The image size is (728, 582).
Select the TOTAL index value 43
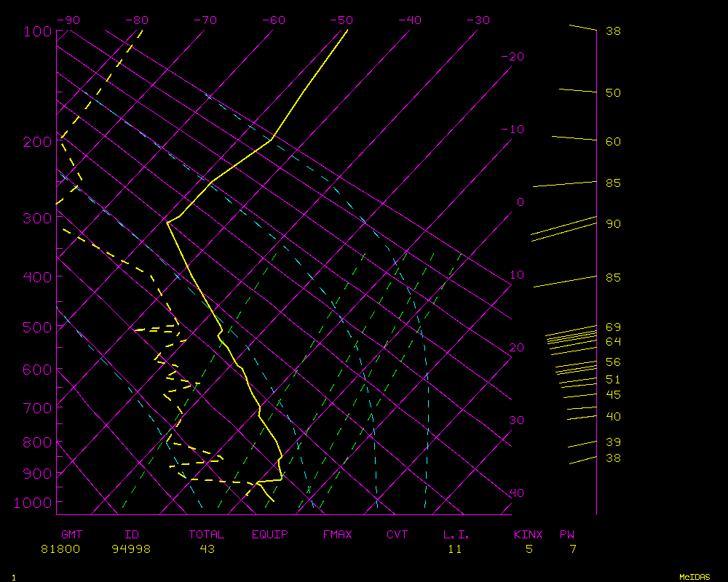207,549
